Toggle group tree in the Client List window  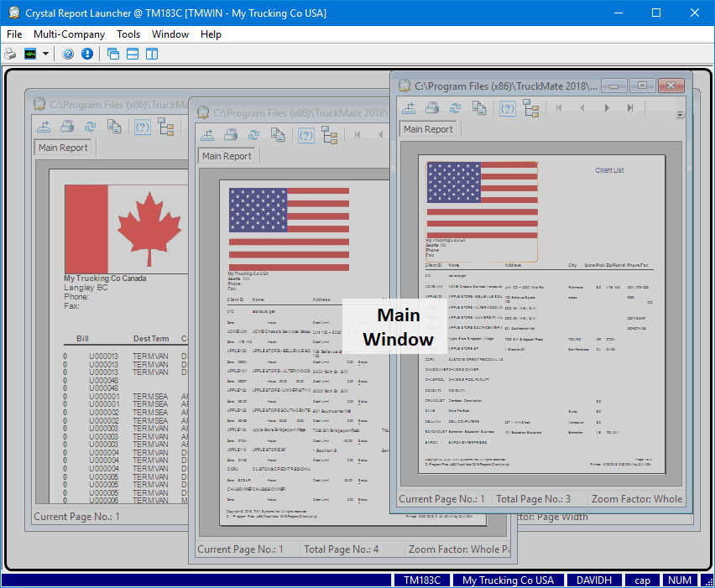pos(530,107)
